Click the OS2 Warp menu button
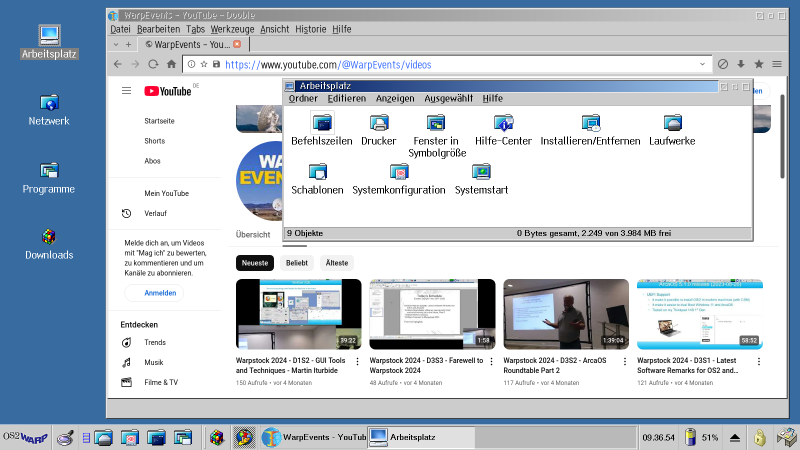The image size is (800, 450). coord(25,437)
